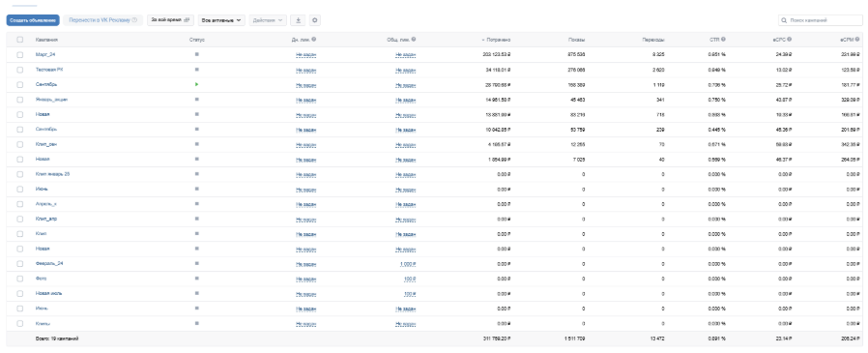Open table settings gear icon

314,20
